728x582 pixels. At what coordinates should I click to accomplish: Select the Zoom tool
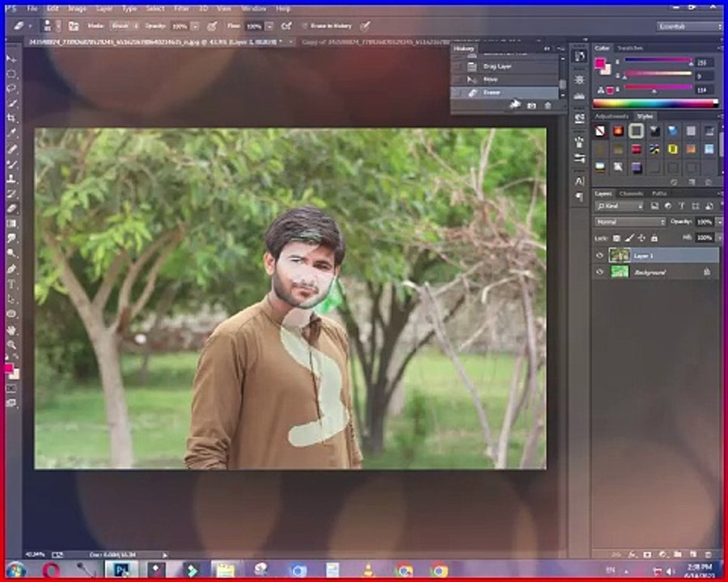[x=11, y=344]
